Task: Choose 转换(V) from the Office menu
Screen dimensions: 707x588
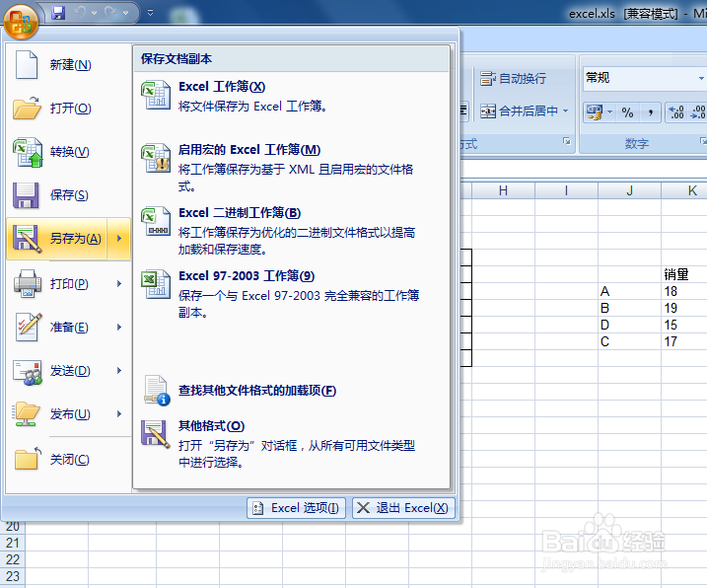Action: 69,152
